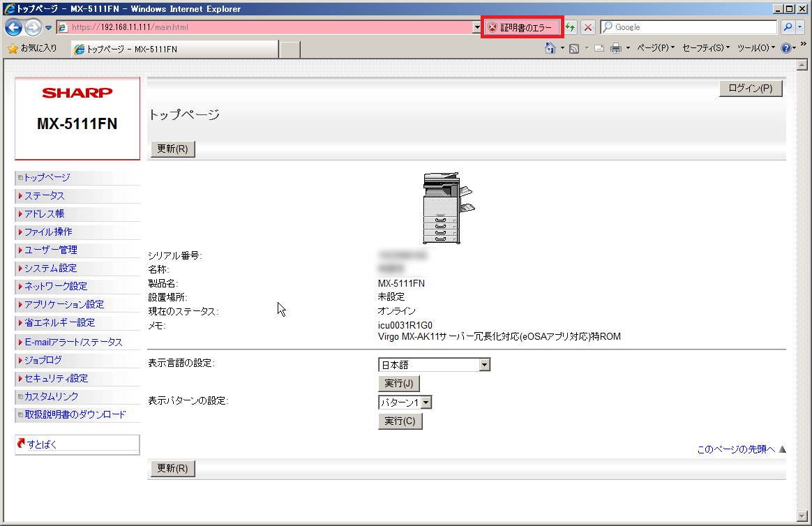Expand the Print options dropdown arrow
Image resolution: width=812 pixels, height=526 pixels.
point(628,48)
